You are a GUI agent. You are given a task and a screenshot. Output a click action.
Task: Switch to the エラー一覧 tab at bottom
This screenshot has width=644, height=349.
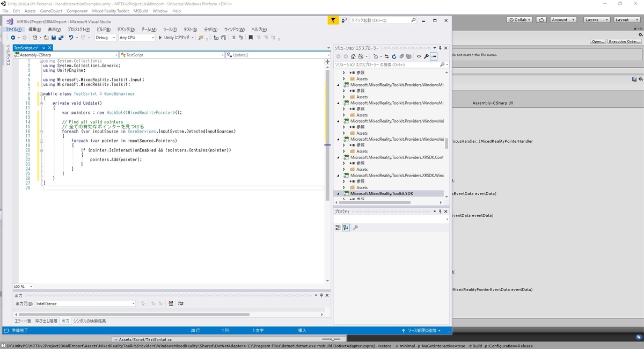coord(23,321)
